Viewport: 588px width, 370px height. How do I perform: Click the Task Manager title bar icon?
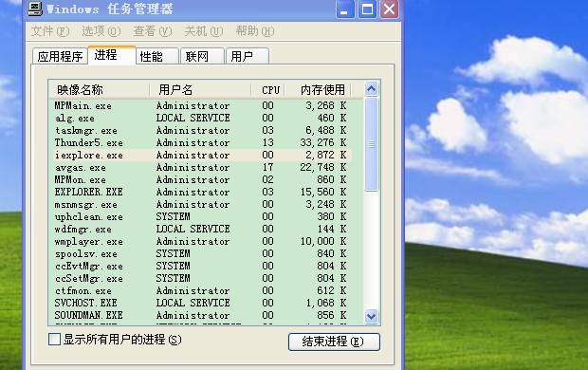35,9
